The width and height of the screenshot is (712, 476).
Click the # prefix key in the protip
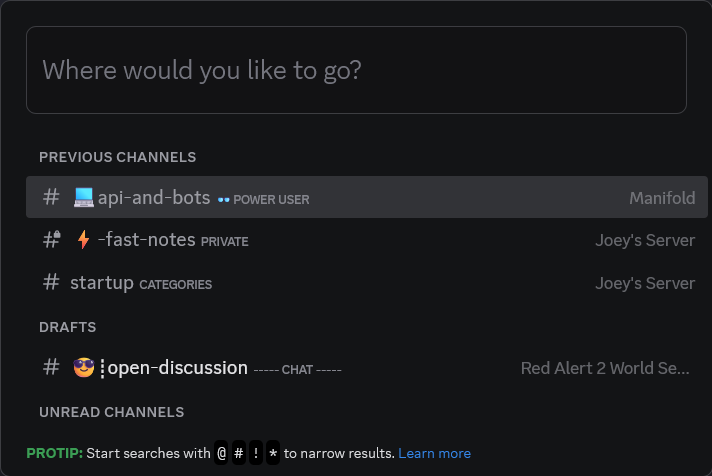239,453
